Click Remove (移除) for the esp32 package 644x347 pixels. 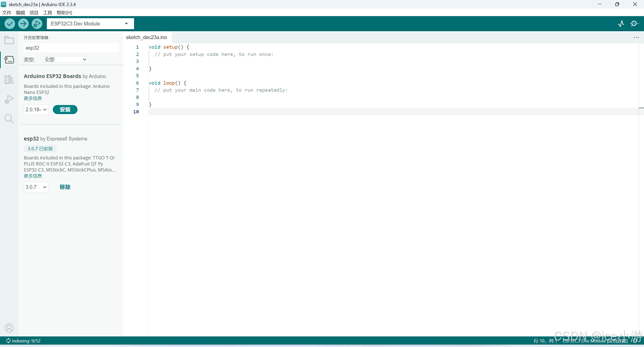65,187
